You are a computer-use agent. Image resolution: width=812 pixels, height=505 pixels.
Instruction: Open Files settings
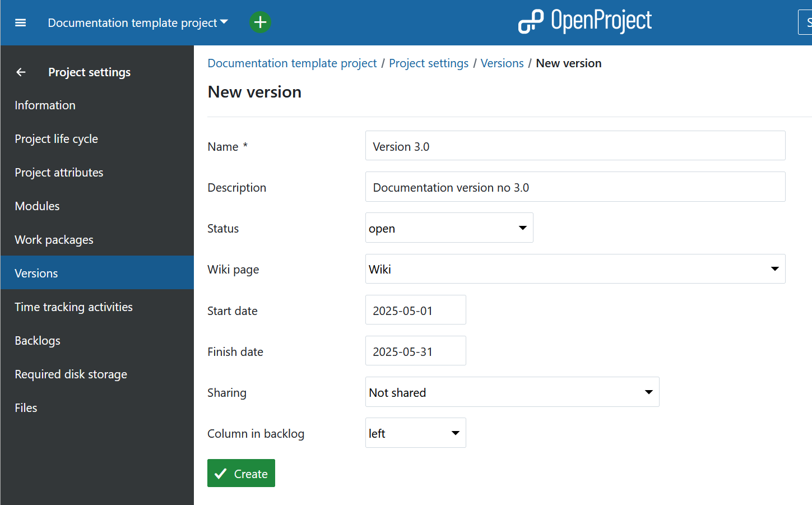click(x=97, y=408)
